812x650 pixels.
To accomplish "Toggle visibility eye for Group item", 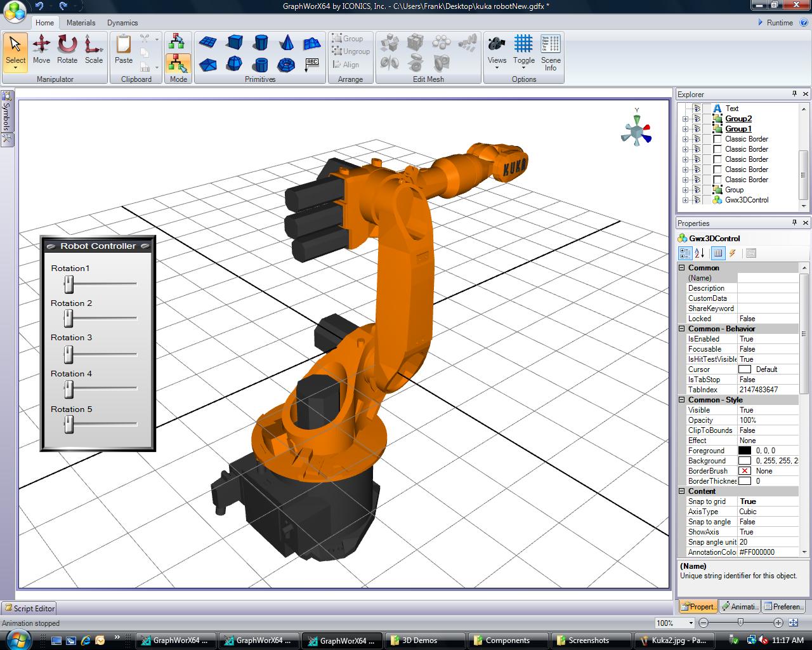I will pyautogui.click(x=697, y=190).
